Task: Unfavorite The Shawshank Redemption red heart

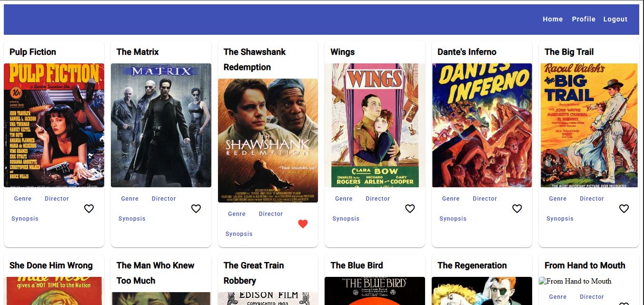Action: coord(303,224)
